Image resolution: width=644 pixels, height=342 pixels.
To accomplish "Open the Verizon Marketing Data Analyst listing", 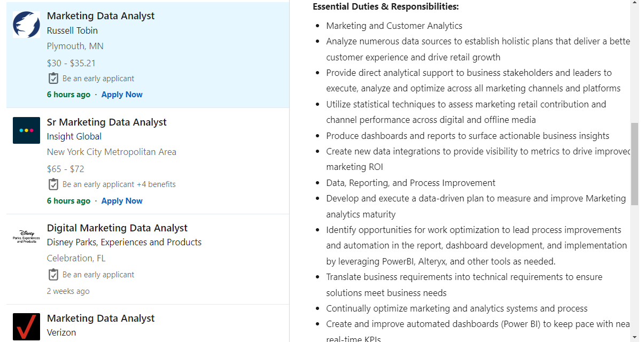I will coord(100,318).
